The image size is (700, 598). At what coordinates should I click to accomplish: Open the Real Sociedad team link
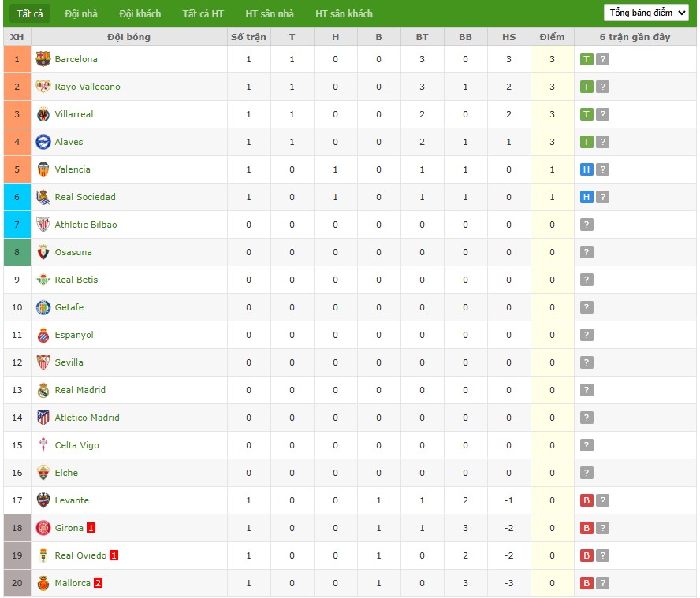[85, 197]
